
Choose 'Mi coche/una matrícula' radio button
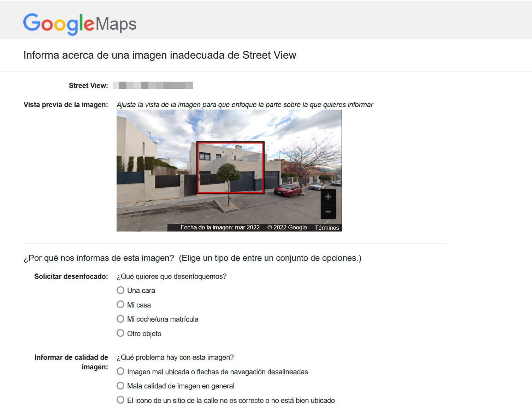[120, 319]
